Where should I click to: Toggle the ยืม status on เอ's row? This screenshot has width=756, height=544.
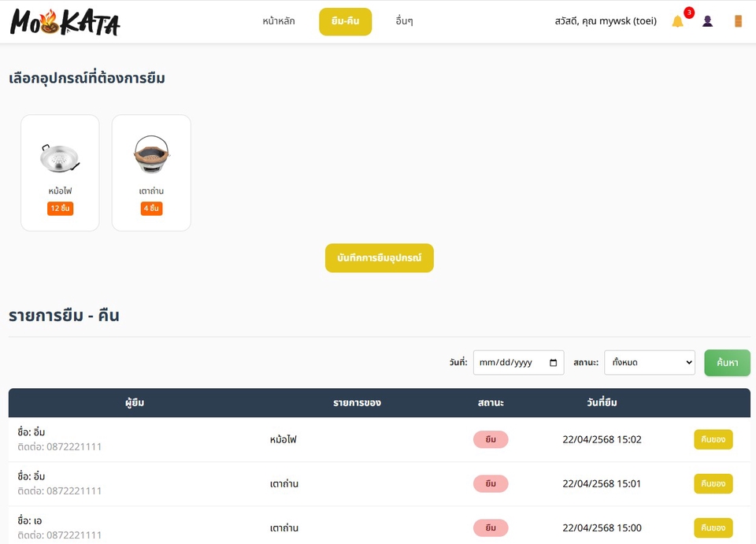tap(491, 527)
